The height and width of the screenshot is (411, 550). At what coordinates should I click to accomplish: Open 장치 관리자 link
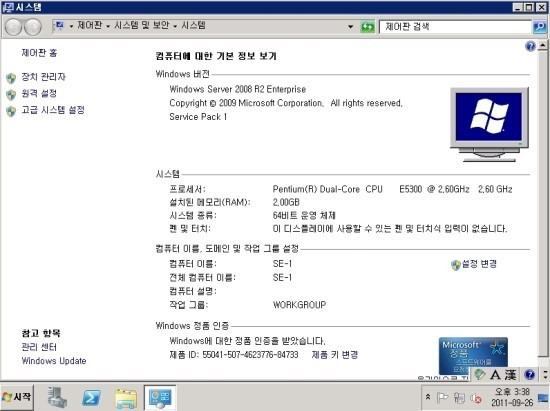[x=43, y=77]
